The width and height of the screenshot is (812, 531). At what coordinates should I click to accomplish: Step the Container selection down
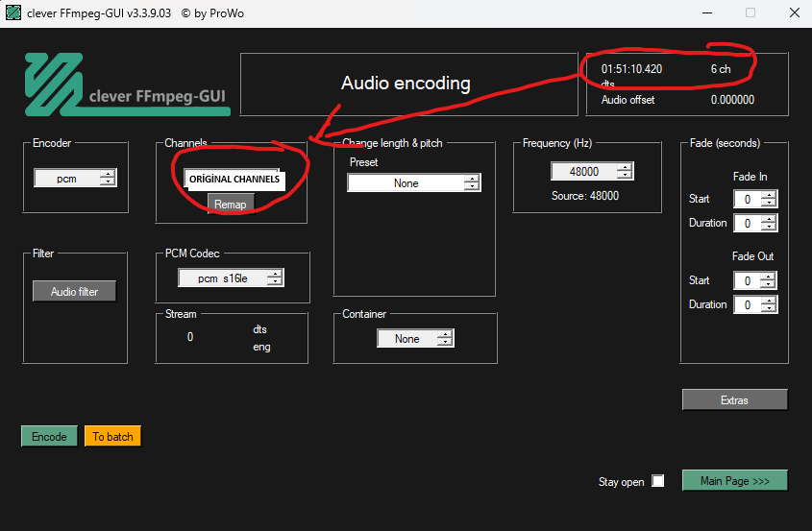tap(445, 343)
